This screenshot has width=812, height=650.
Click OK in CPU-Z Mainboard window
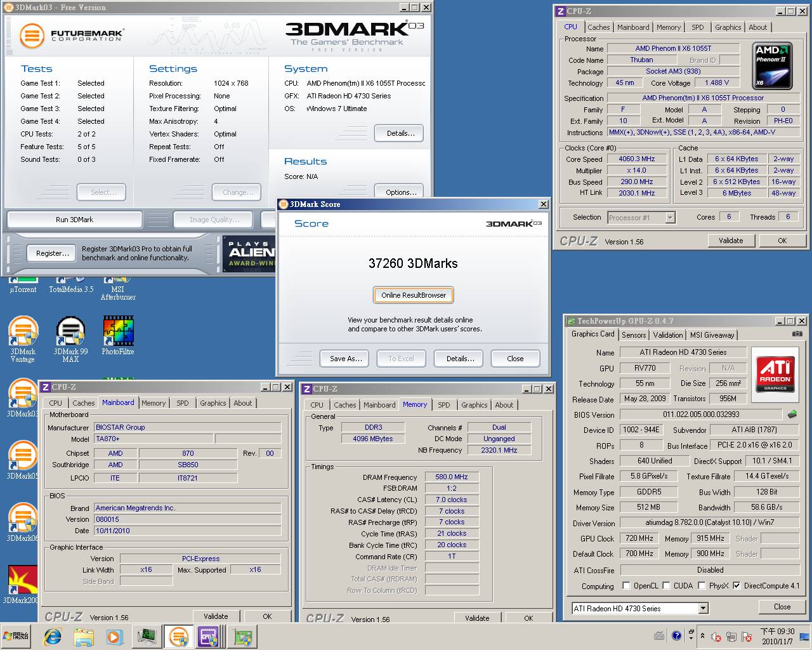tap(267, 616)
